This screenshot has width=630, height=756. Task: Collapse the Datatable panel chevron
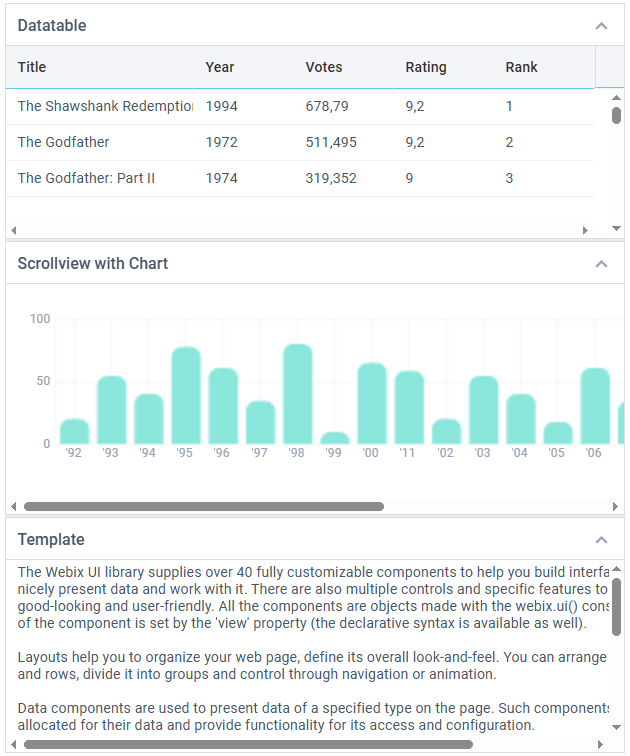click(601, 26)
